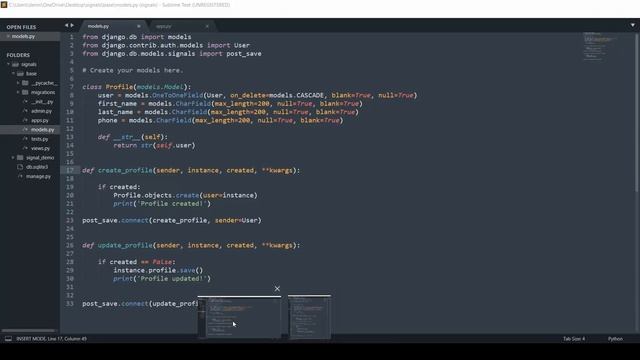Viewport: 640px width, 360px height.
Task: Select the smaller taskbar window preview
Action: (x=309, y=317)
